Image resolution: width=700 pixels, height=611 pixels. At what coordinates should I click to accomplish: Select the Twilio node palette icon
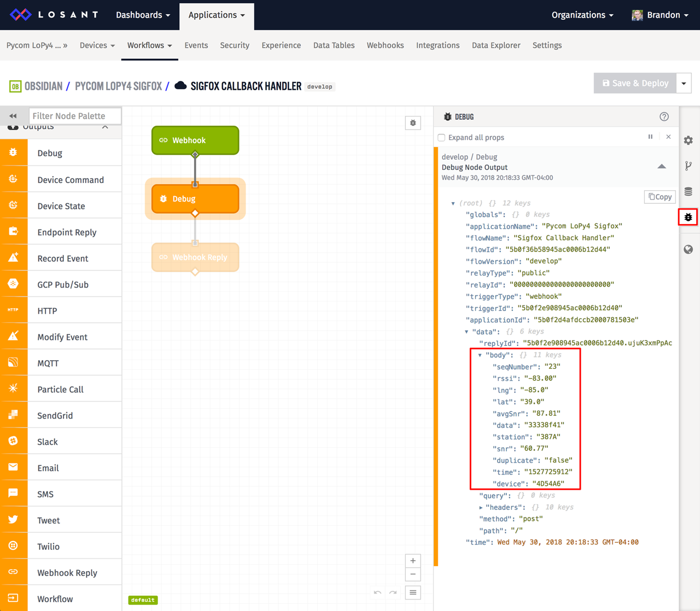(14, 547)
